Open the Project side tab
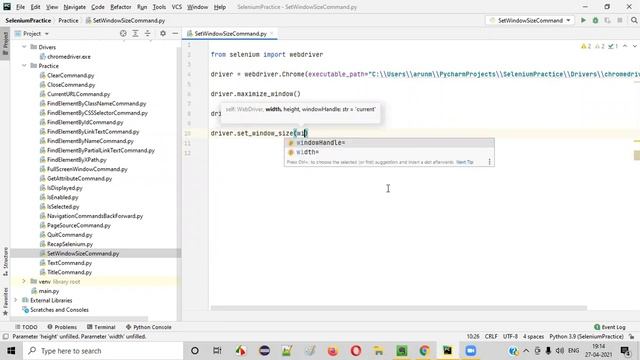This screenshot has width=640, height=360. point(5,44)
